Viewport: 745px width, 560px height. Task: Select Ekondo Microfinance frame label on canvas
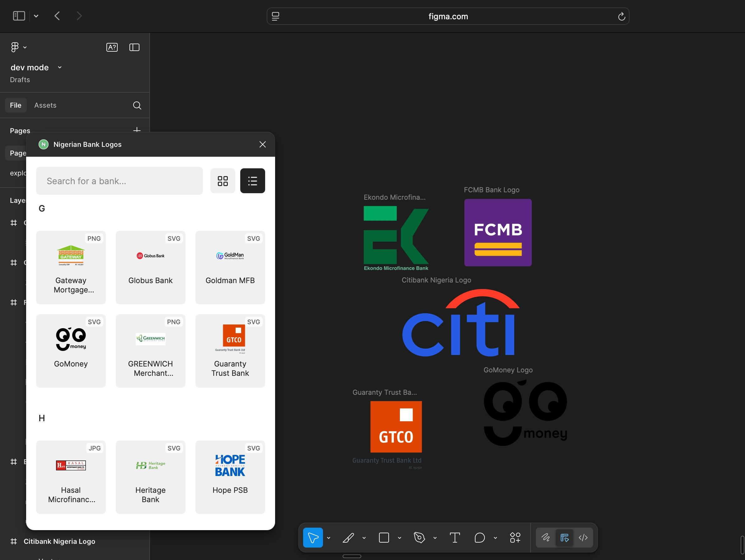[x=394, y=197]
